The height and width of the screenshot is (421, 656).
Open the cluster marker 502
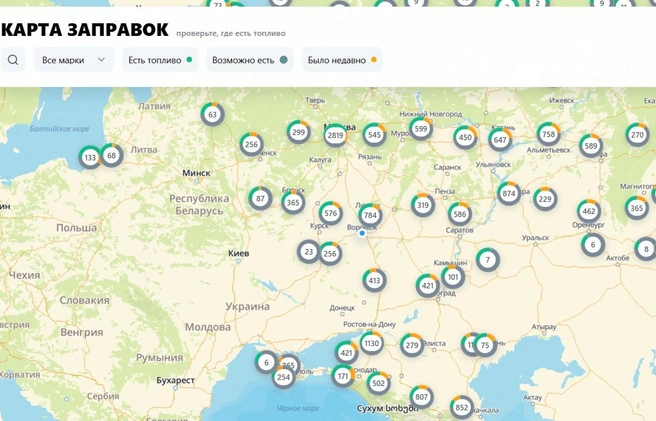point(378,383)
